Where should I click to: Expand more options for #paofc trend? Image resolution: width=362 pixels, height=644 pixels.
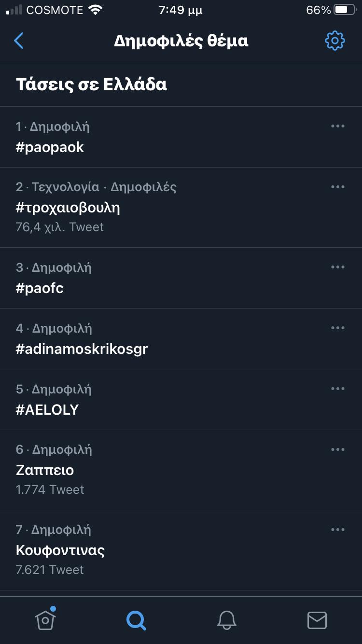(338, 267)
